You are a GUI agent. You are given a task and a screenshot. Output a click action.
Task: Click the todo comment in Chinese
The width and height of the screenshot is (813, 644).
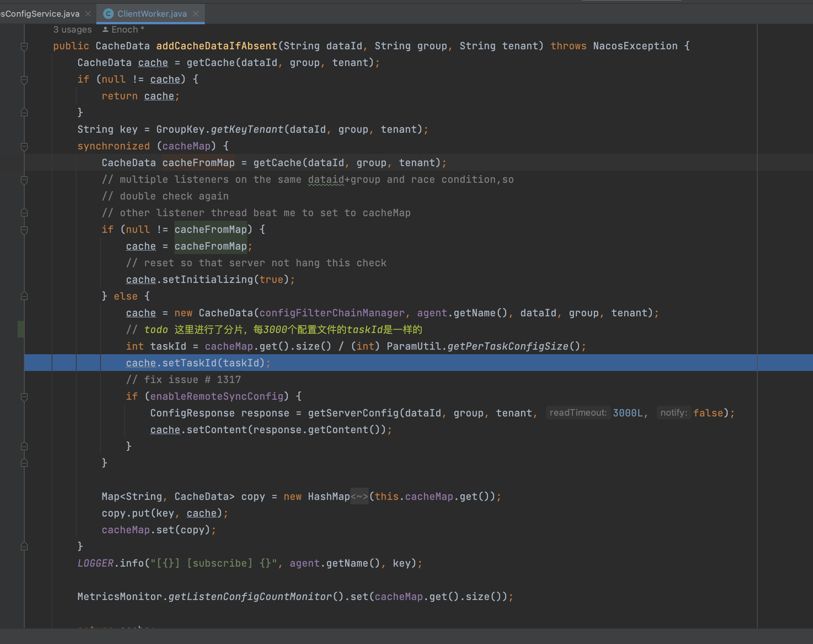[x=274, y=330]
